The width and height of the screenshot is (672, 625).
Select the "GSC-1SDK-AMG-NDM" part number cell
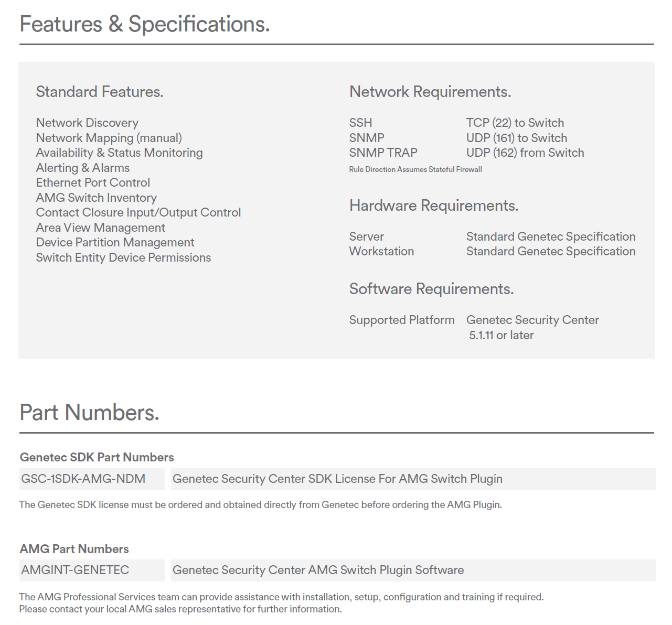coord(83,479)
